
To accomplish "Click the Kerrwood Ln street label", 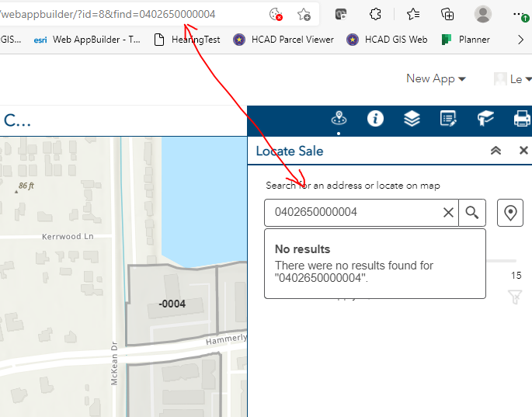I will [68, 237].
